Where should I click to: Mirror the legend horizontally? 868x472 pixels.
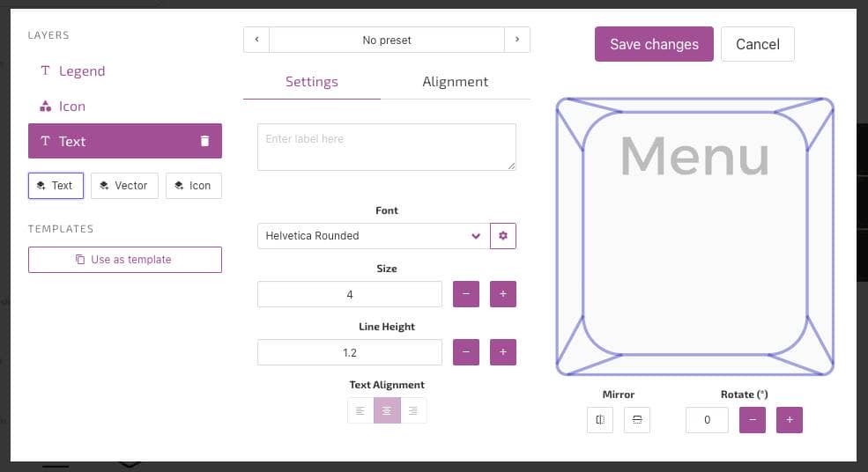(600, 420)
